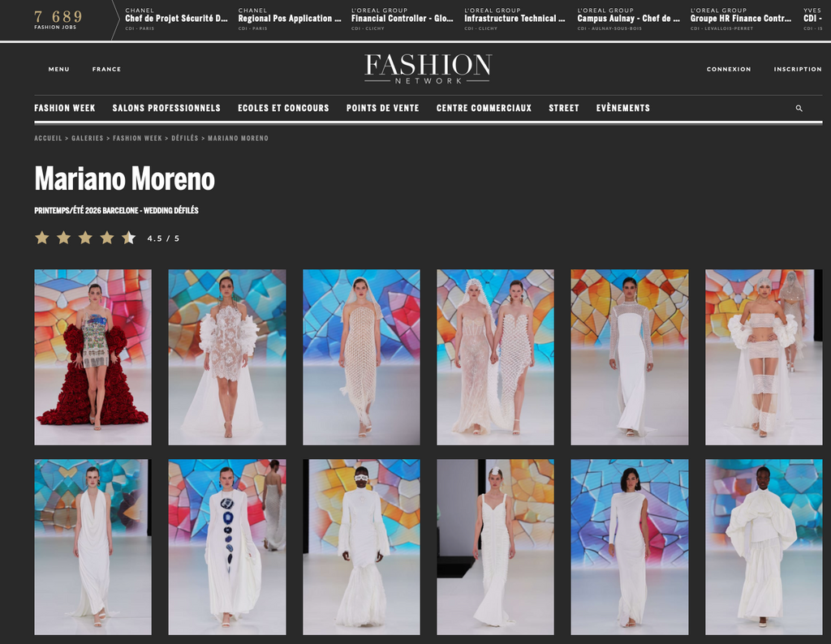Viewport: 831px width, 644px height.
Task: Select the second rating star
Action: click(63, 238)
